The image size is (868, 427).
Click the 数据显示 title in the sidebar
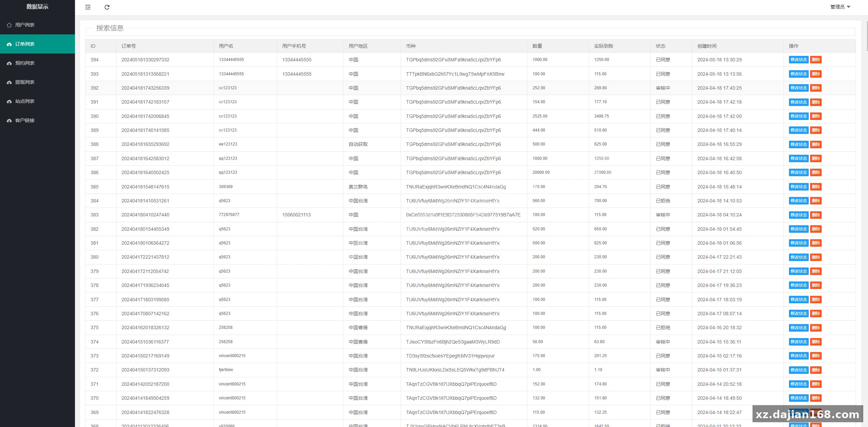[37, 7]
